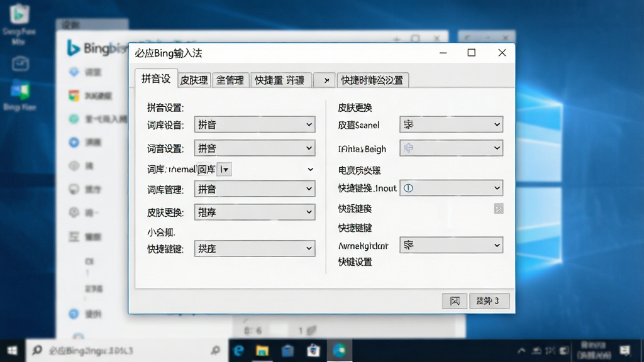Select the grey speech-bubble icon in the Bing sidebar
The width and height of the screenshot is (644, 362).
(74, 189)
